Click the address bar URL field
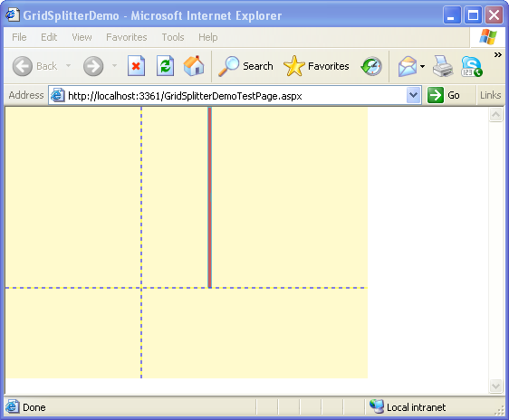The image size is (509, 420). click(x=235, y=96)
